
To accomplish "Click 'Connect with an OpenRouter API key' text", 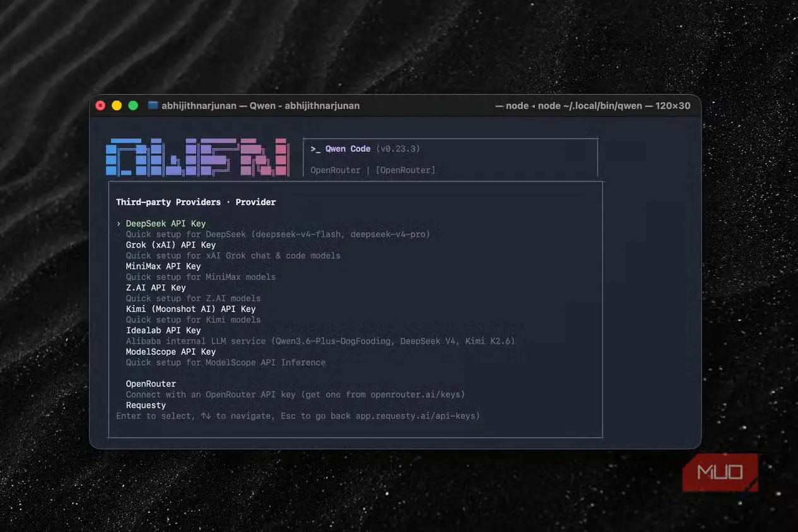I will coord(295,395).
